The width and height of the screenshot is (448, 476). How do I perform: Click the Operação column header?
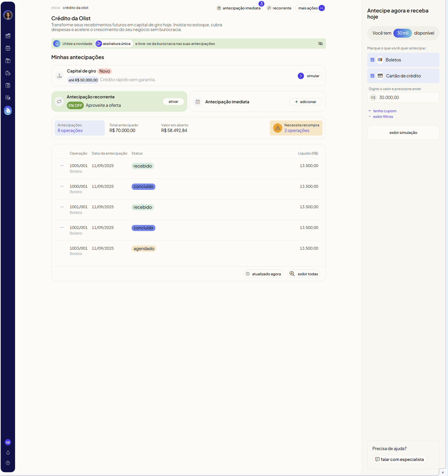[78, 153]
